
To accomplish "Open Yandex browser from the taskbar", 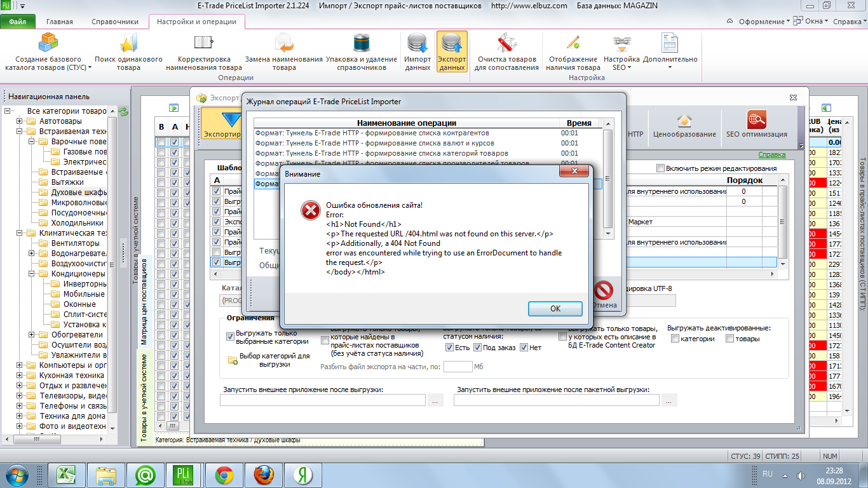I will click(x=302, y=475).
